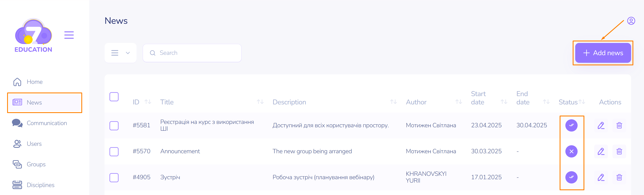Go to Users section in sidebar
Viewport: 644px width, 195px height.
(34, 144)
